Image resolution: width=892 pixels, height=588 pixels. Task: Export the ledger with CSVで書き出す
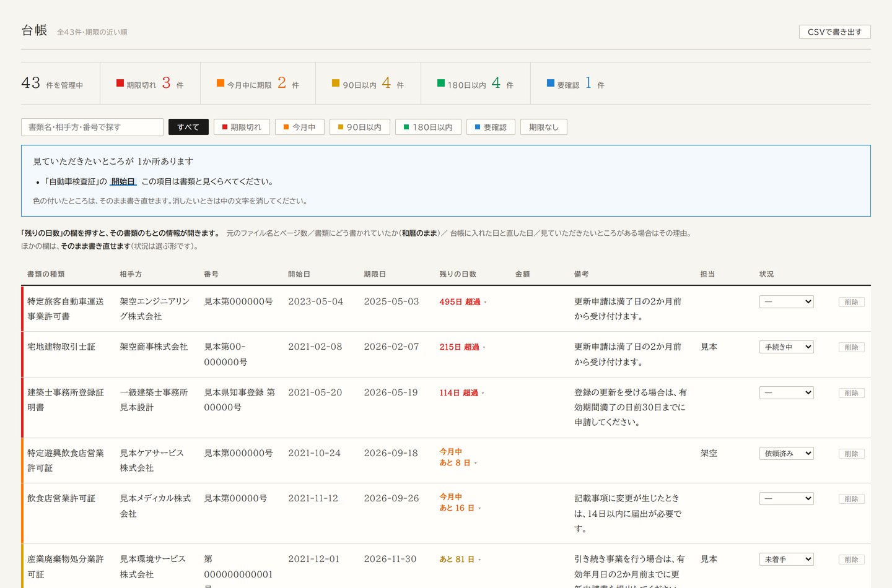834,32
